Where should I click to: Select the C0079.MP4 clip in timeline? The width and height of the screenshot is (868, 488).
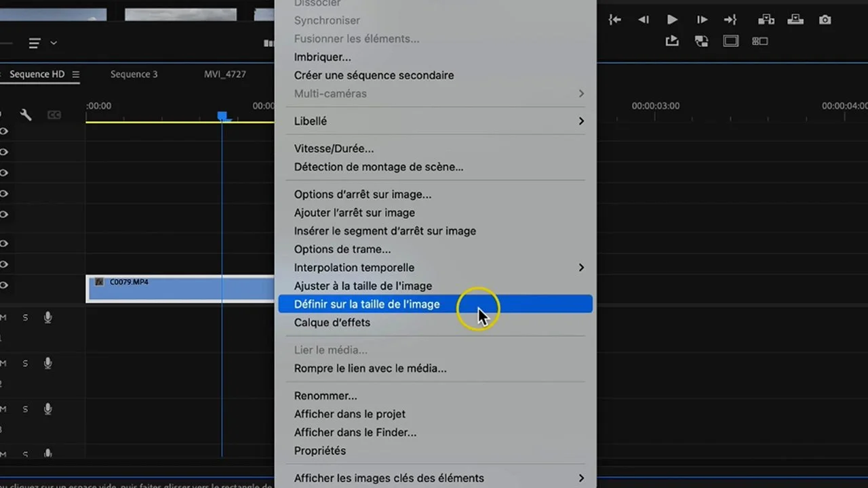[x=180, y=289]
